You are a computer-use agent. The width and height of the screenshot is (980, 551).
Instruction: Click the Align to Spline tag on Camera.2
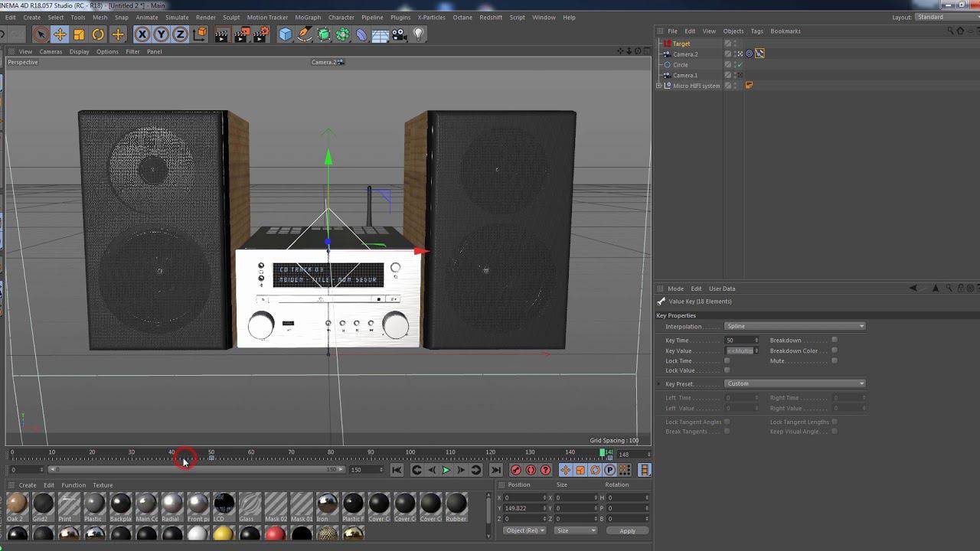tap(759, 54)
